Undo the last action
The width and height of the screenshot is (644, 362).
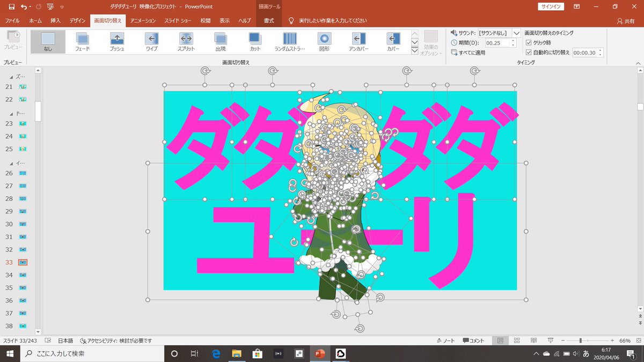(x=24, y=7)
